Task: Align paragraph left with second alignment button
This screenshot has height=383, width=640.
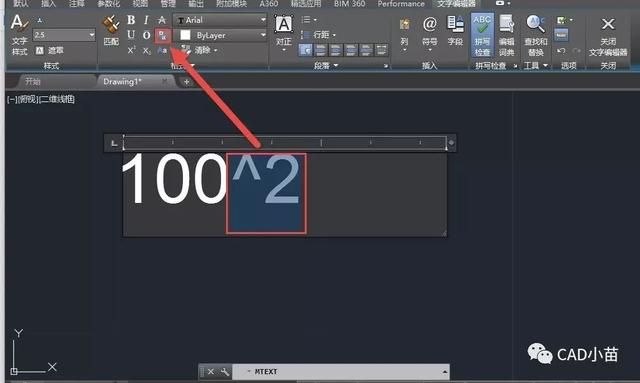Action: (x=320, y=50)
